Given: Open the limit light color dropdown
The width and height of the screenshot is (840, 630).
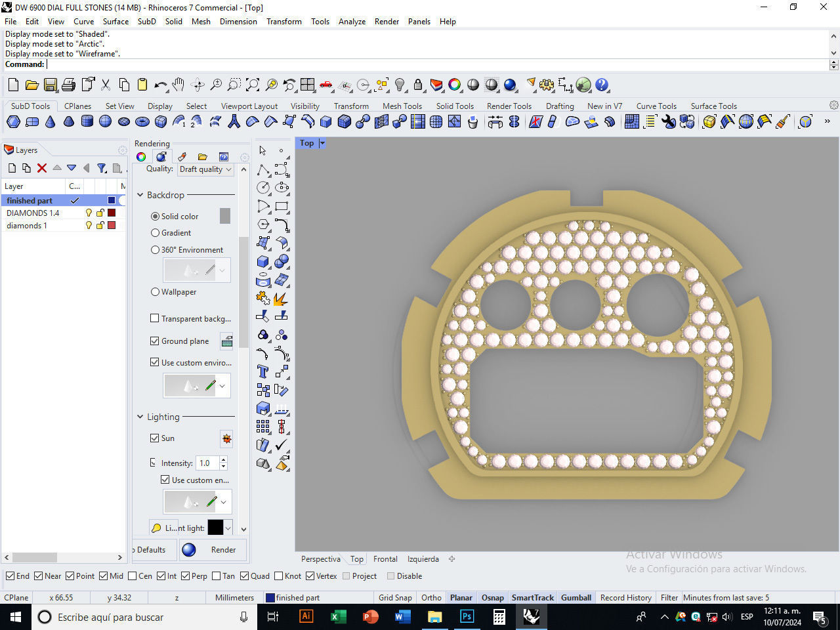Looking at the screenshot, I should [228, 528].
